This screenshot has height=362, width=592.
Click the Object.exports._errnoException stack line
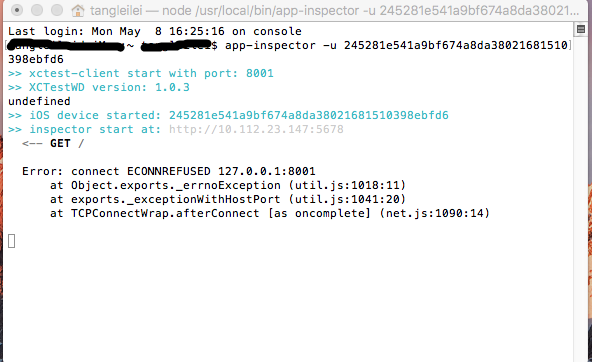[228, 185]
